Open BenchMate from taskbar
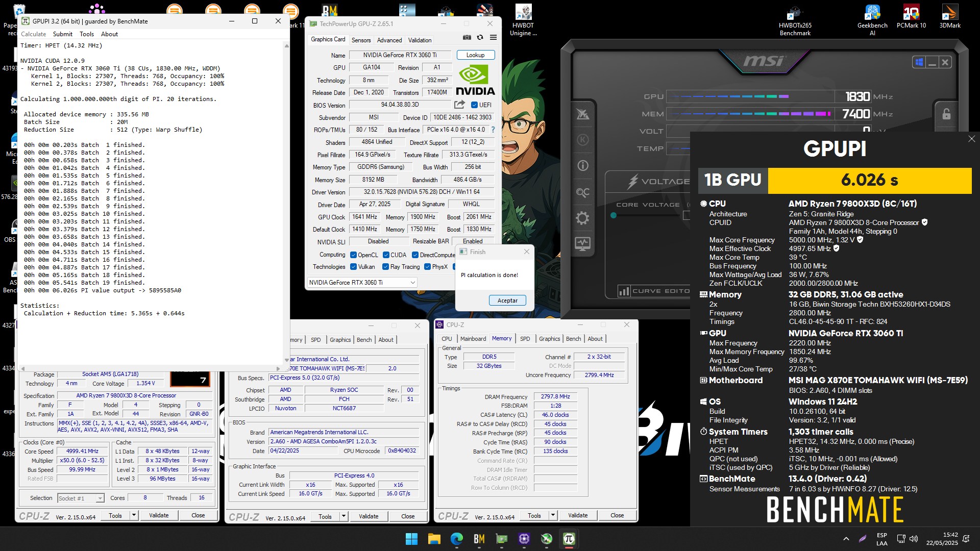980x551 pixels. coord(479,539)
